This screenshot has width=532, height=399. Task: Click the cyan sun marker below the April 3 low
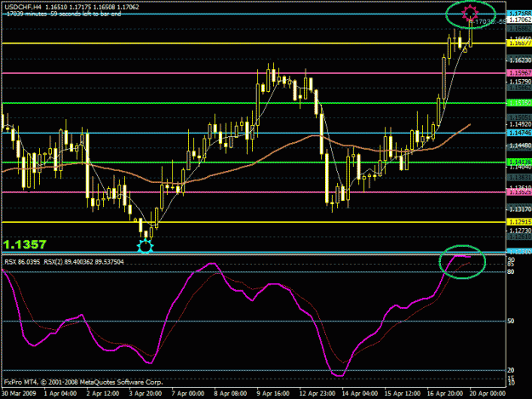146,246
